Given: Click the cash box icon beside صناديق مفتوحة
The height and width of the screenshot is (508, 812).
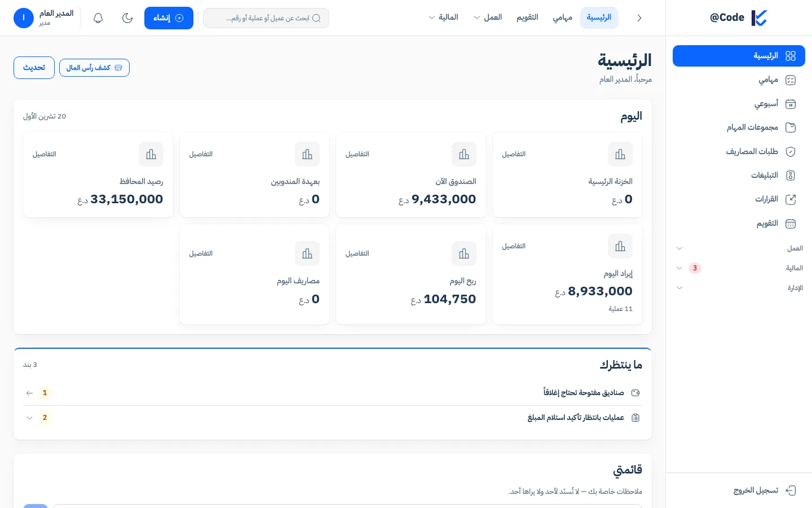Looking at the screenshot, I should (x=636, y=393).
